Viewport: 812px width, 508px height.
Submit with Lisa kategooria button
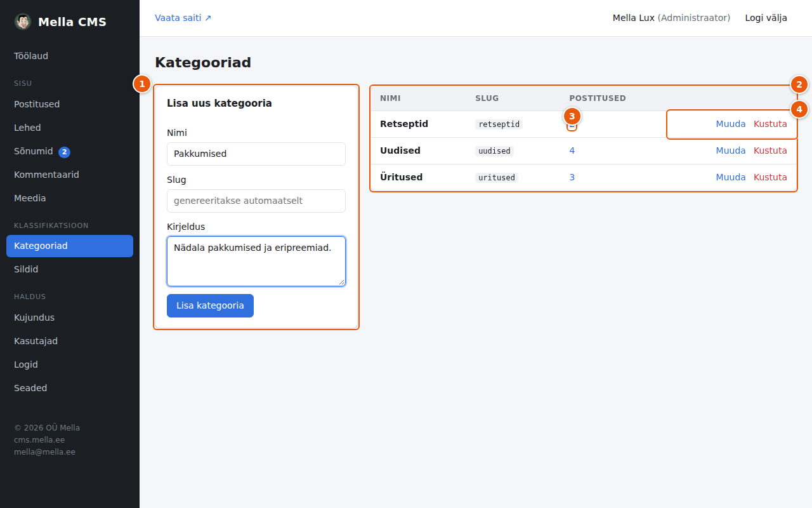coord(210,305)
